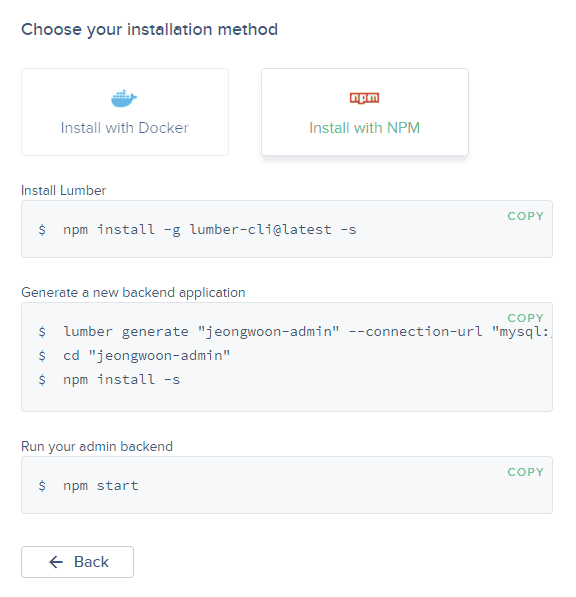Click the Install Lumber section label
Viewport: 576px width, 597px height.
coord(64,190)
